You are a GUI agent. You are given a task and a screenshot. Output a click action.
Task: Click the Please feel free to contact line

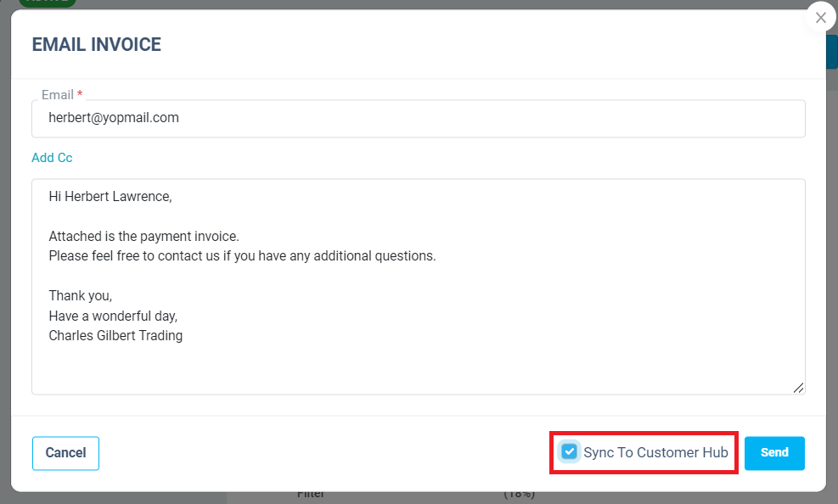pos(242,255)
